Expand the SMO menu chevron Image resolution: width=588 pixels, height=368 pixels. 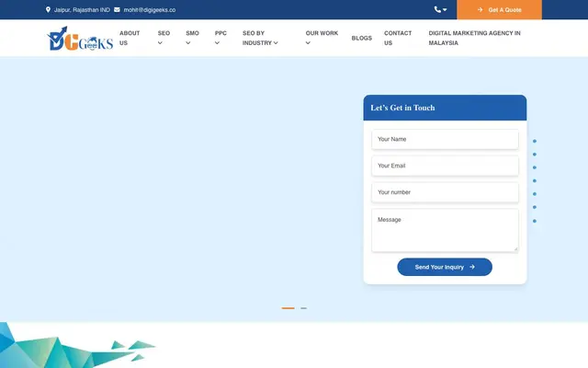[188, 43]
